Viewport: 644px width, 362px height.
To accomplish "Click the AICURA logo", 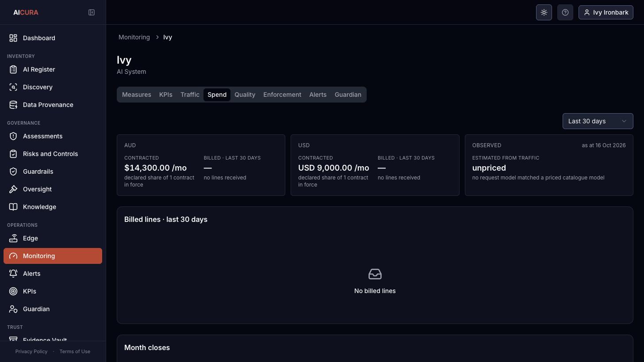I will [x=26, y=12].
